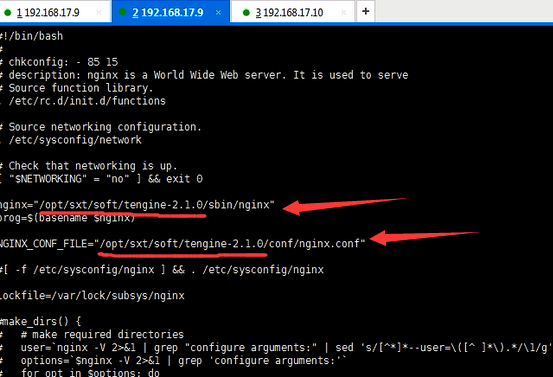Click the 'chkconfig: - 85 15' line
553x377 pixels.
pos(59,62)
